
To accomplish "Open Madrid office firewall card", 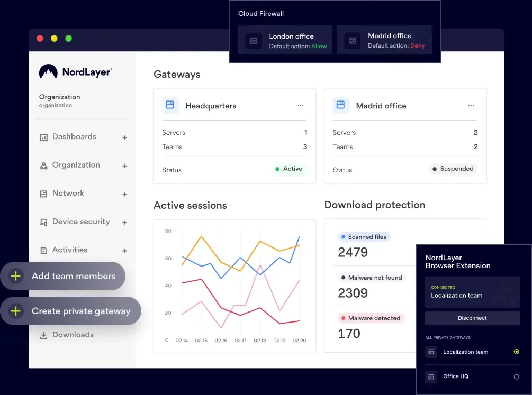I will pyautogui.click(x=384, y=40).
